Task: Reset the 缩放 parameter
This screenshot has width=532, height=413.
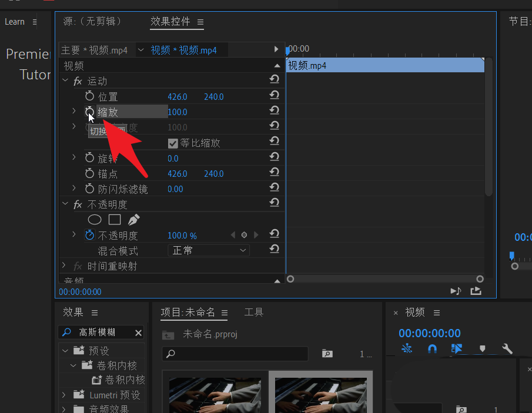Action: tap(274, 110)
